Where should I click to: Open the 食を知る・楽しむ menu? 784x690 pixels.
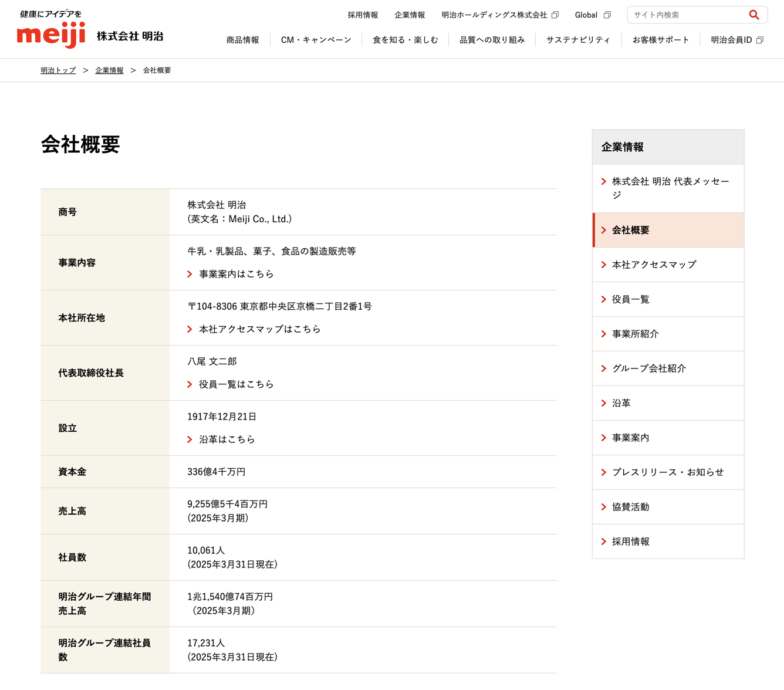point(405,40)
